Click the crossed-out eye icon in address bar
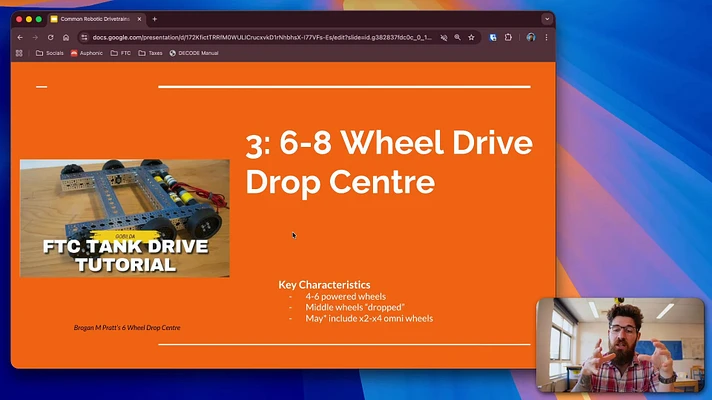Screen dimensions: 712x400 444,38
